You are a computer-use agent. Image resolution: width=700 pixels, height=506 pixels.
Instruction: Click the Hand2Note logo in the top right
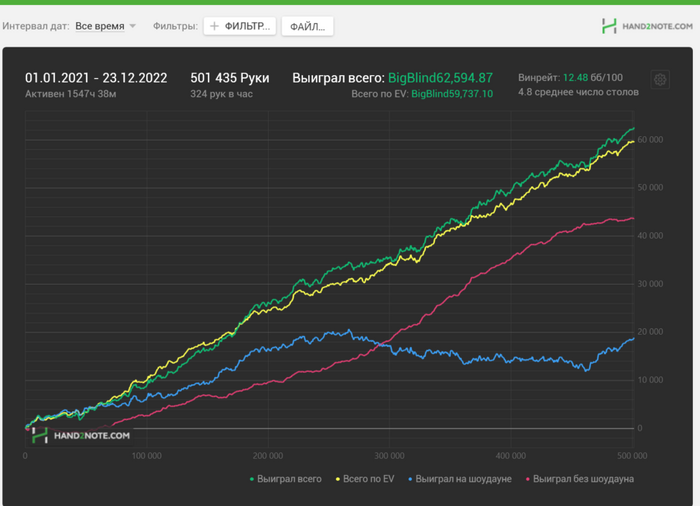click(646, 26)
